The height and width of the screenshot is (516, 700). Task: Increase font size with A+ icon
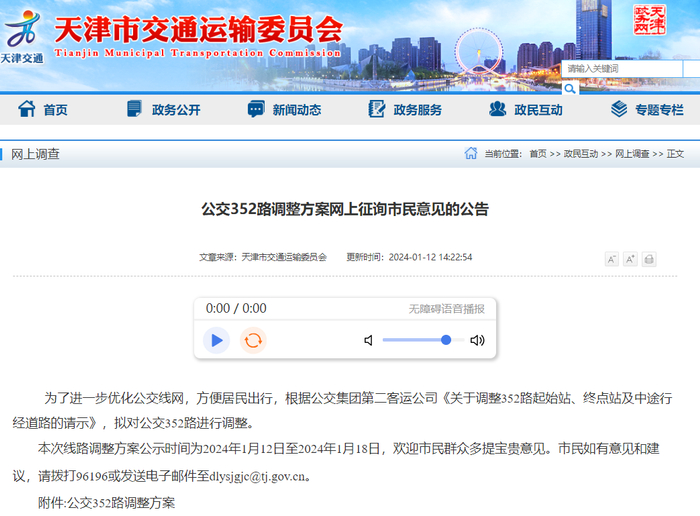[x=630, y=259]
